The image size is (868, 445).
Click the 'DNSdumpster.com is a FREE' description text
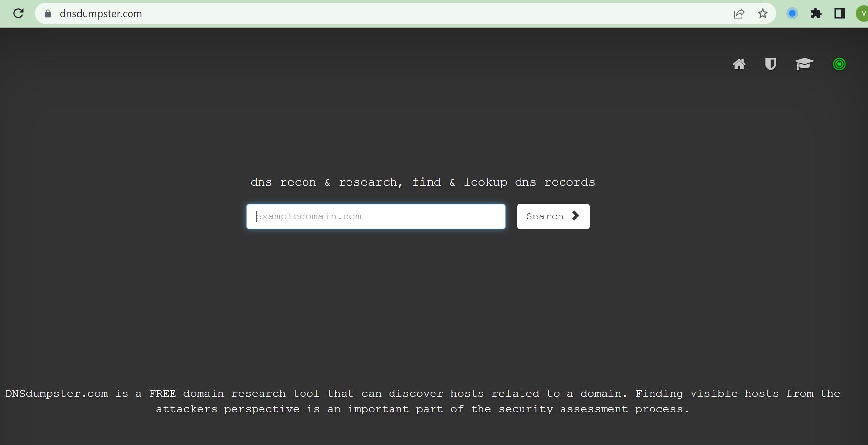point(423,401)
